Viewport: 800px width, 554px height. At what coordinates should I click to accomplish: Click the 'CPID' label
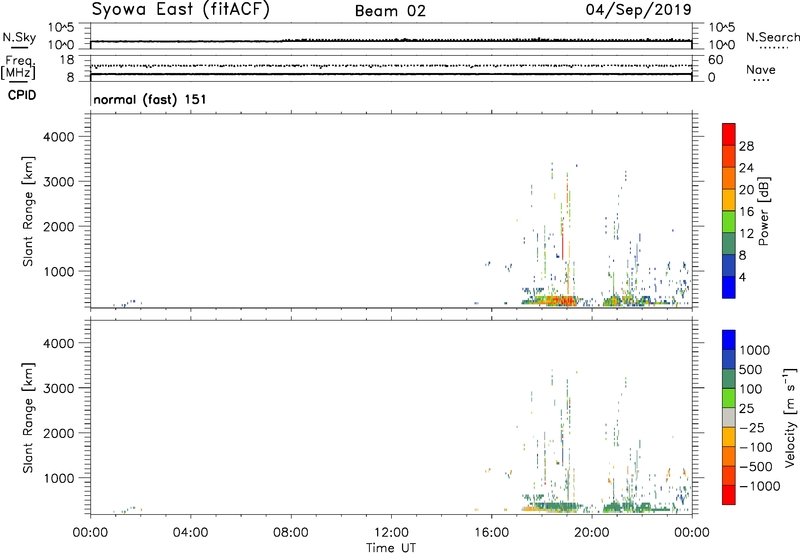pos(22,95)
